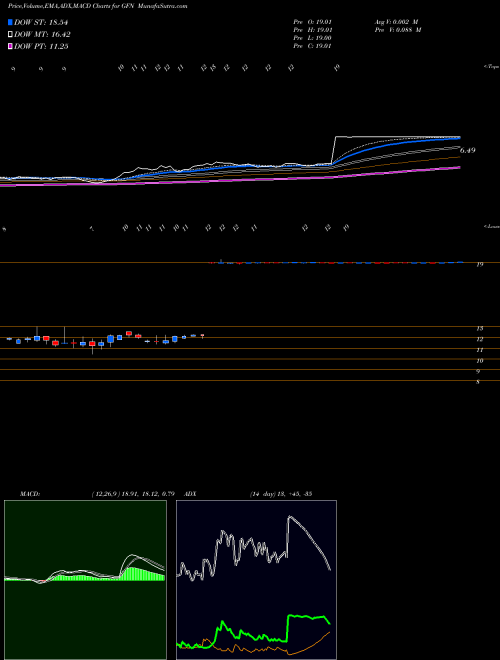Select the 'DOW ST: 18.54' legend label
Screen dimensions: 500x660
point(41,22)
